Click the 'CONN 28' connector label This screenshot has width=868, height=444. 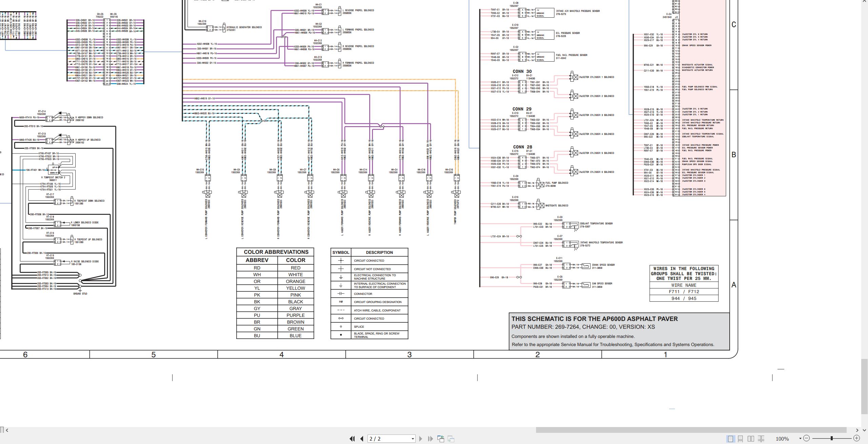point(522,147)
